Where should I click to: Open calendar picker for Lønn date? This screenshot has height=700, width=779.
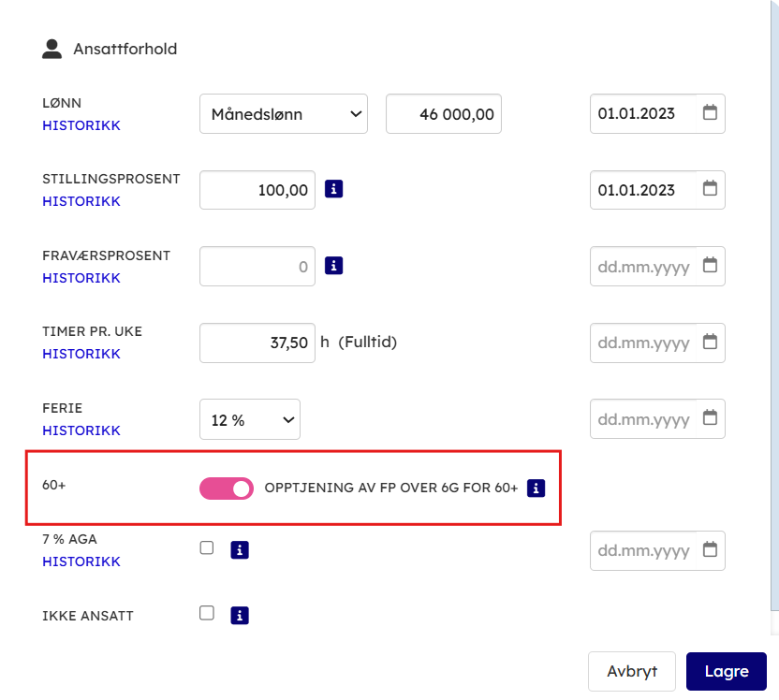pyautogui.click(x=711, y=113)
